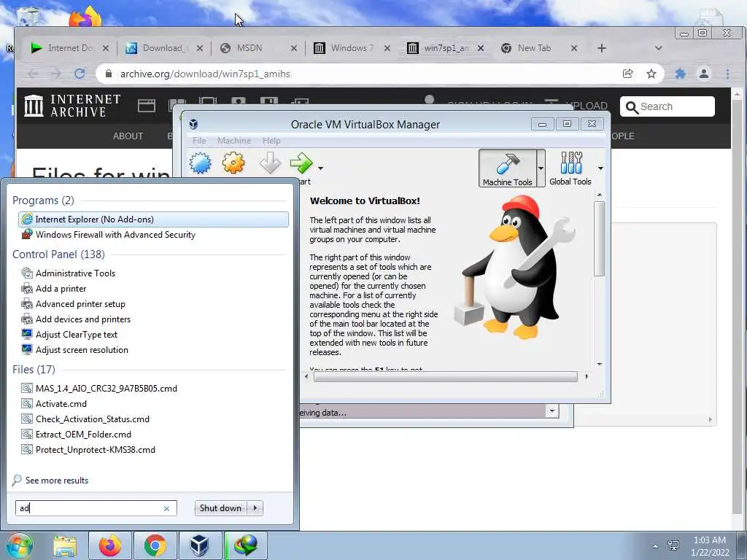Click the Files (17) group header
The width and height of the screenshot is (747, 560).
coord(34,369)
